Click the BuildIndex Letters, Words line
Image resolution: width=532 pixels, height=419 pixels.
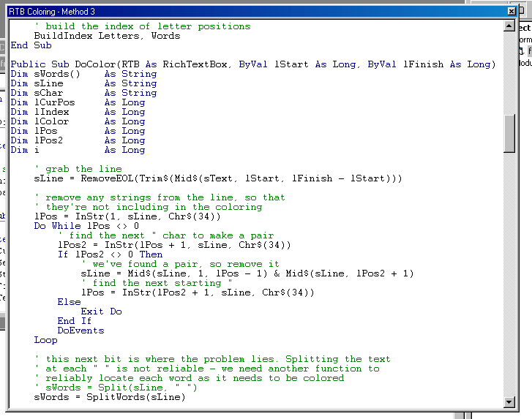(107, 36)
